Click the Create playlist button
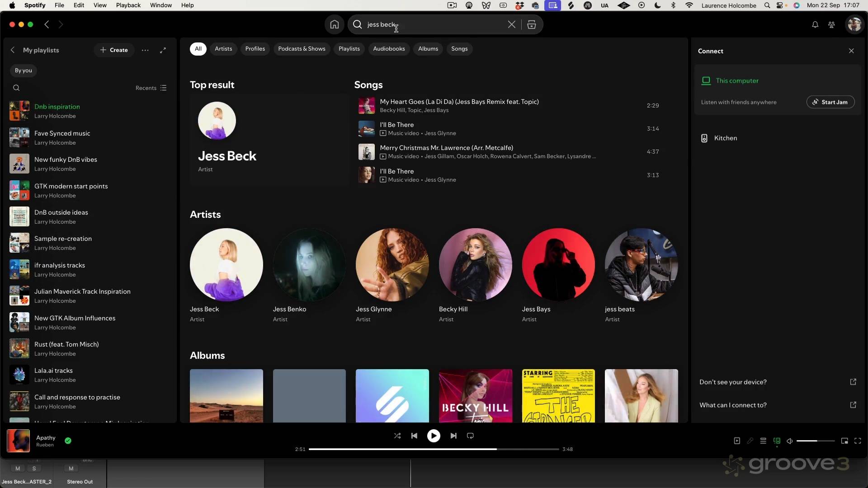Image resolution: width=868 pixels, height=488 pixels. click(114, 50)
